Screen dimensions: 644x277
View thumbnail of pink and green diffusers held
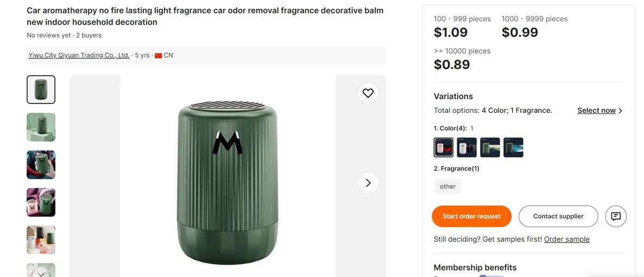click(x=41, y=202)
